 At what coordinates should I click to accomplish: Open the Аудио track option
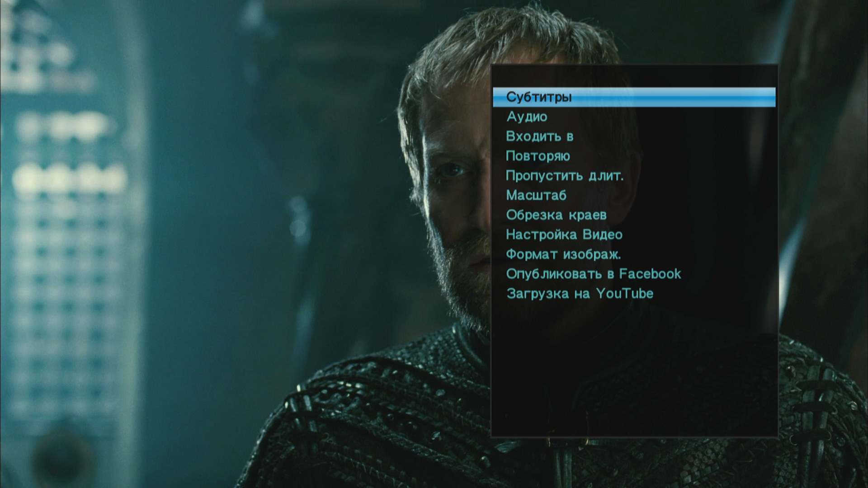pos(527,117)
